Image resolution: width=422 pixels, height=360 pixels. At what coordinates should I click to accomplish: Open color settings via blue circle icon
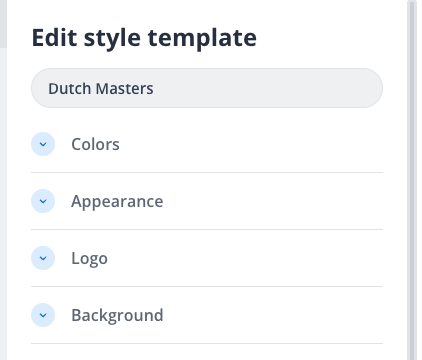(43, 144)
